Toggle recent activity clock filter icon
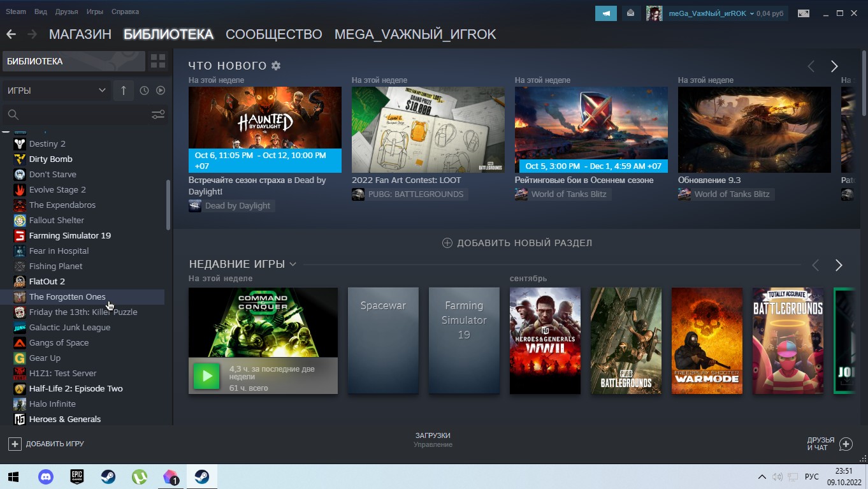 144,91
